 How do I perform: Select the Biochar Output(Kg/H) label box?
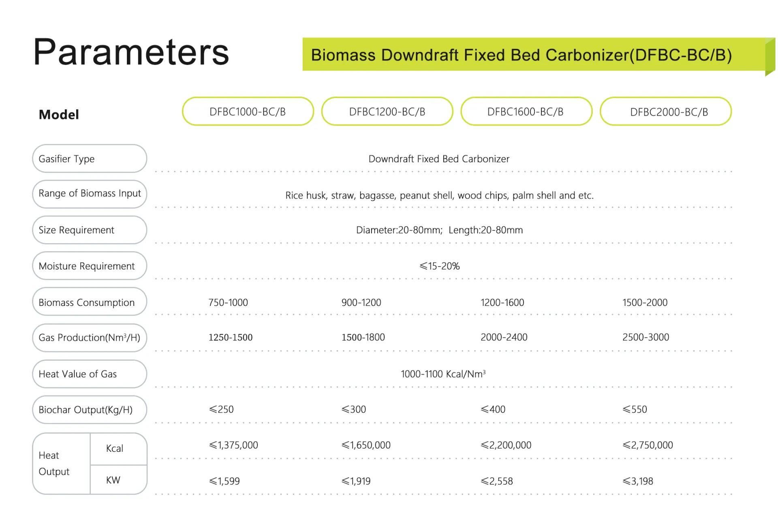[x=89, y=410]
